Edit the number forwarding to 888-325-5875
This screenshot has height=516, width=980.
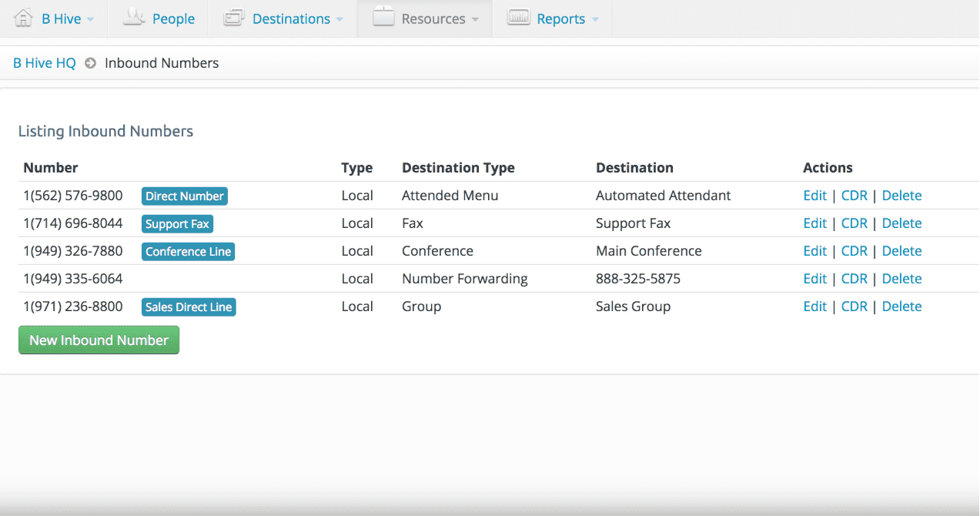(x=814, y=279)
